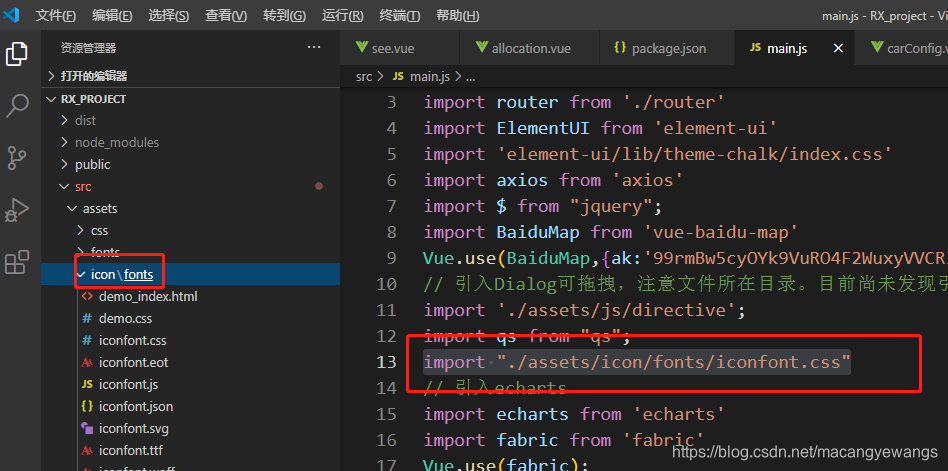This screenshot has height=471, width=948.
Task: Open iconfont.css file
Action: coord(190,340)
